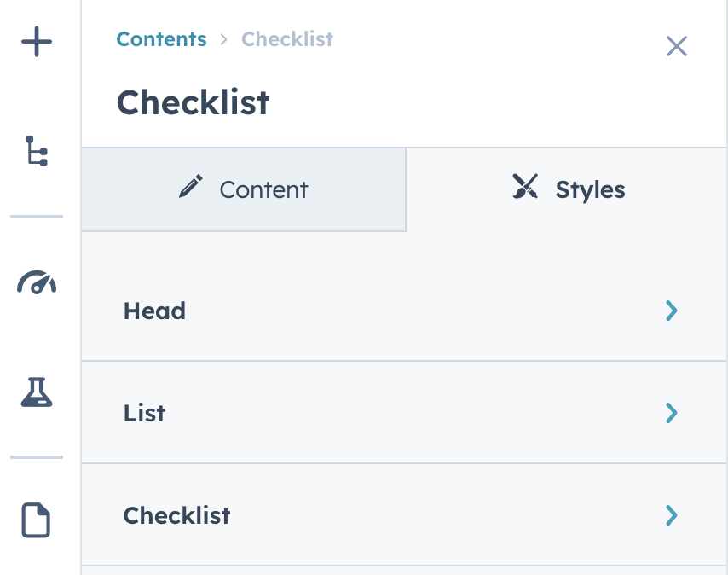
Task: Open the Contents breadcrumb link
Action: coord(161,39)
